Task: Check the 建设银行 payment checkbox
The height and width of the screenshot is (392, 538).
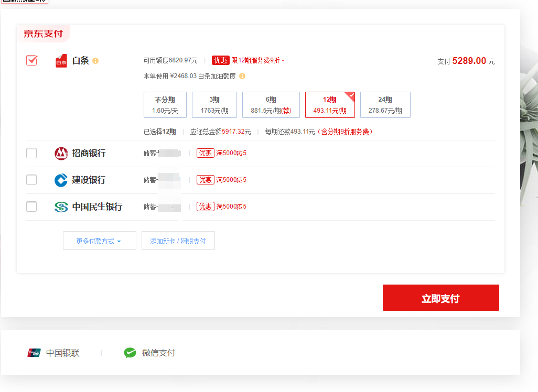Action: (31, 180)
